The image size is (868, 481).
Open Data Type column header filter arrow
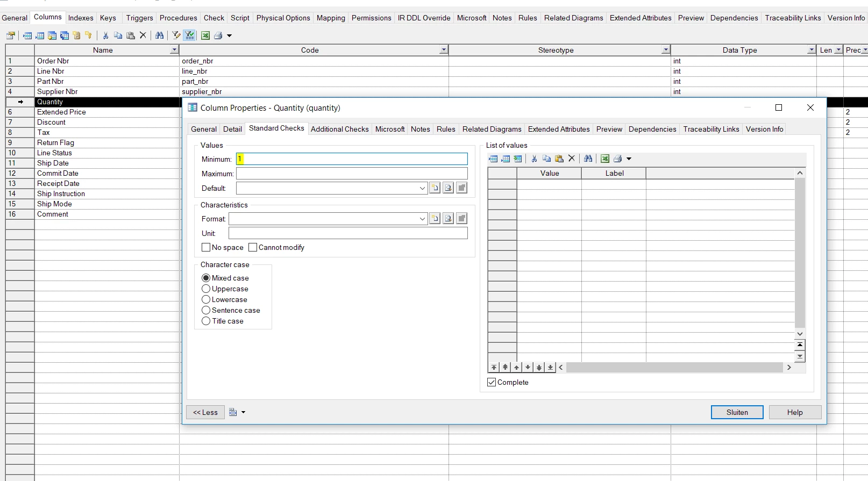click(812, 50)
